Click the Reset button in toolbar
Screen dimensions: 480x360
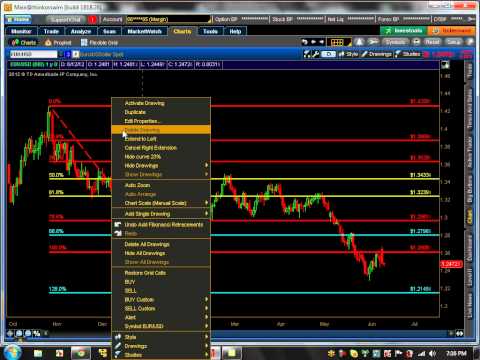[x=432, y=42]
